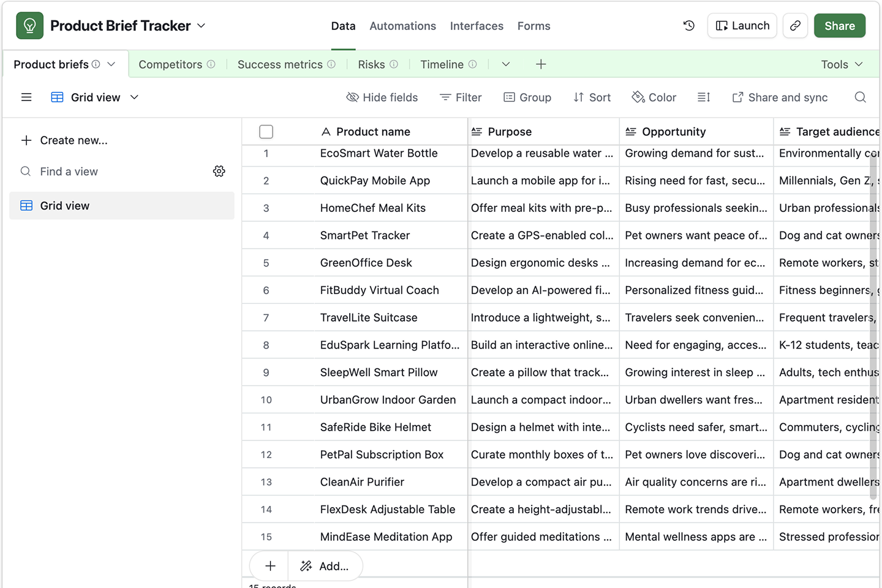Viewport: 882px width, 588px height.
Task: Select the SafeRide Bike Helmet cell
Action: (391, 427)
